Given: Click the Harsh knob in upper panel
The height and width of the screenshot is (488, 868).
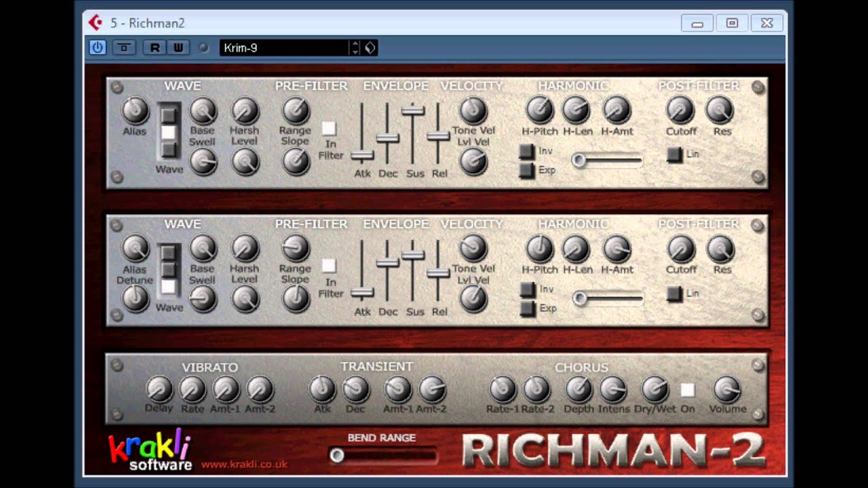Looking at the screenshot, I should tap(245, 110).
